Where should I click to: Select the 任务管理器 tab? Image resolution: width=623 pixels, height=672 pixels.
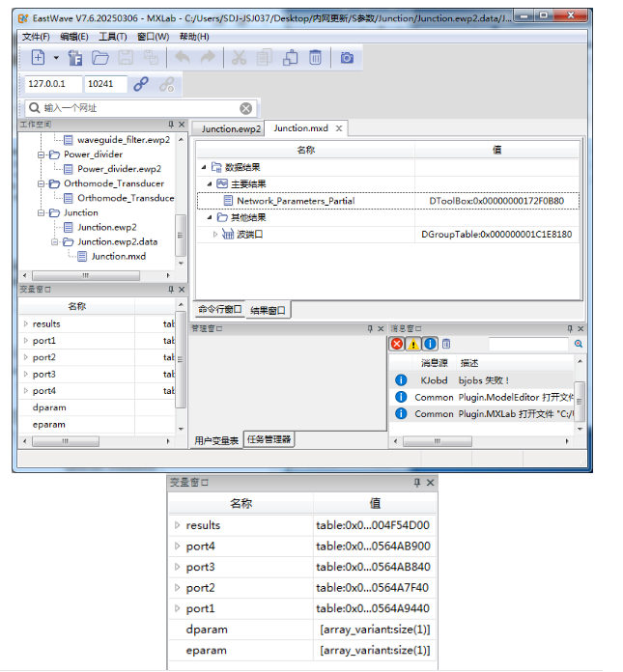(268, 439)
